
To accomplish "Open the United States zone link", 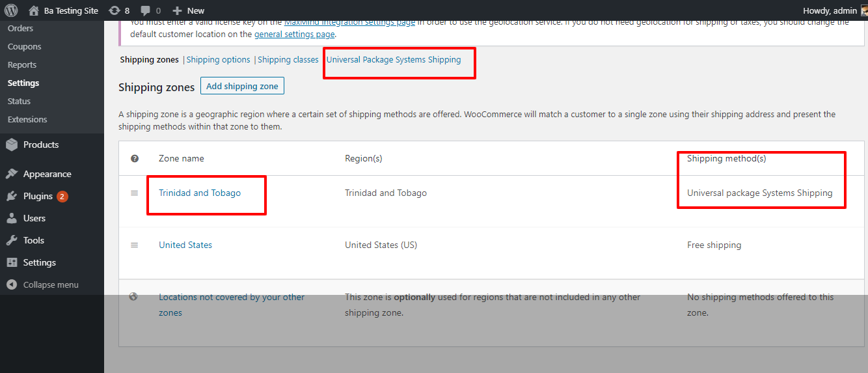I will 185,245.
